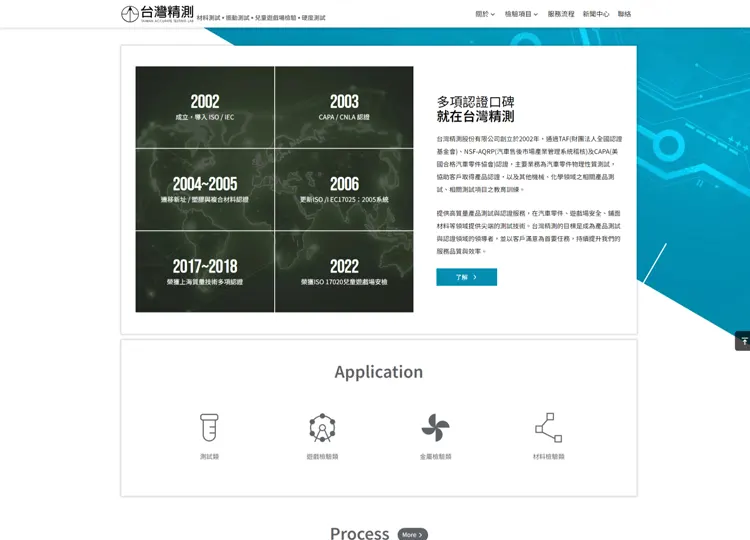Select the 2022 timeline tile

[344, 271]
